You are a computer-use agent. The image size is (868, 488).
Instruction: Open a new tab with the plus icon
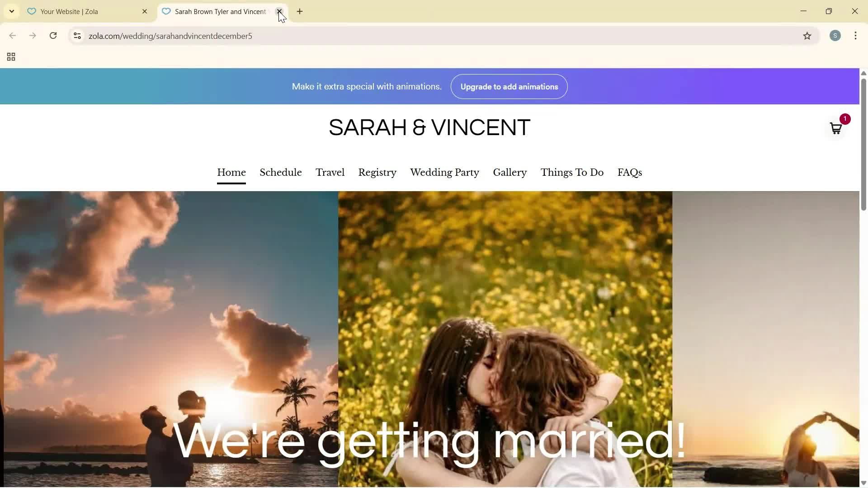tap(300, 11)
